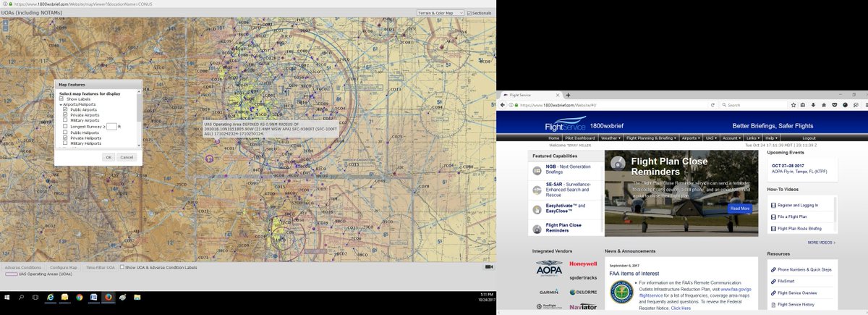868x315 pixels.
Task: Expand Flight Planning & Briefing menu
Action: 651,138
